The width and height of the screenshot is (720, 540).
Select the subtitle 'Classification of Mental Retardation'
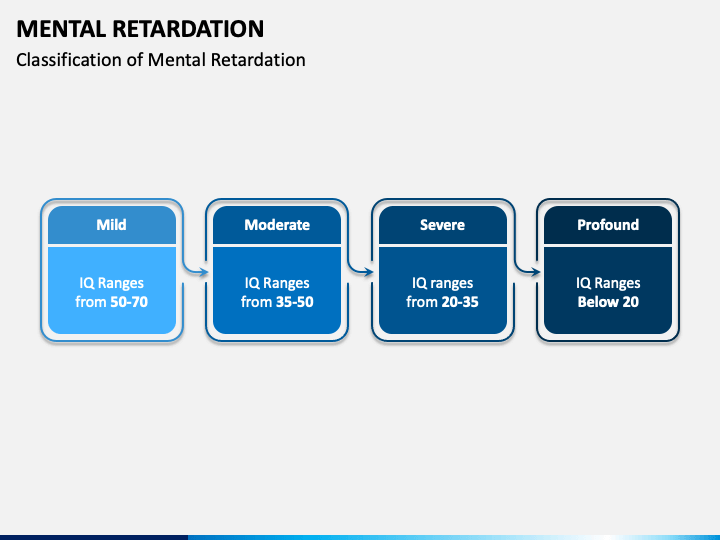coord(161,60)
